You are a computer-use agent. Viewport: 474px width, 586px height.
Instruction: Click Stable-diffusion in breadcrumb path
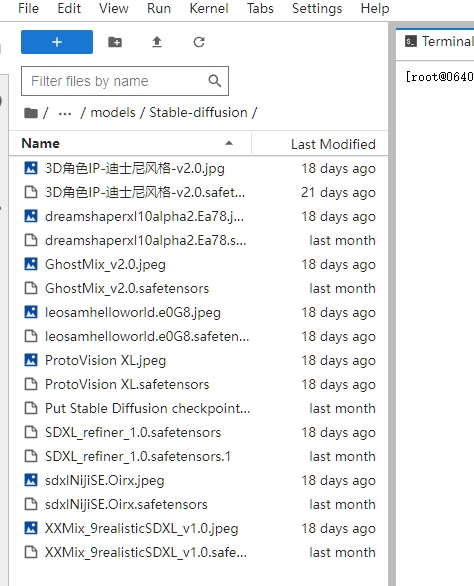pyautogui.click(x=198, y=112)
